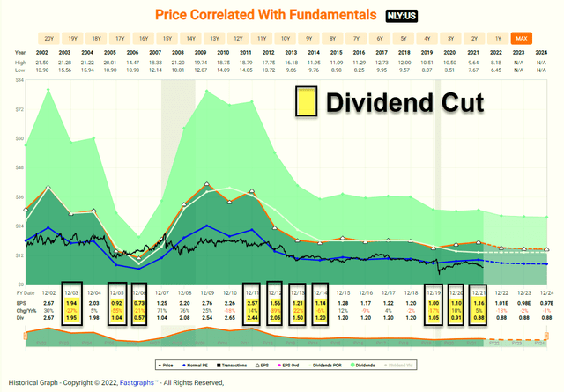Switch the chart to 14Y
The width and height of the screenshot is (564, 392).
191,39
